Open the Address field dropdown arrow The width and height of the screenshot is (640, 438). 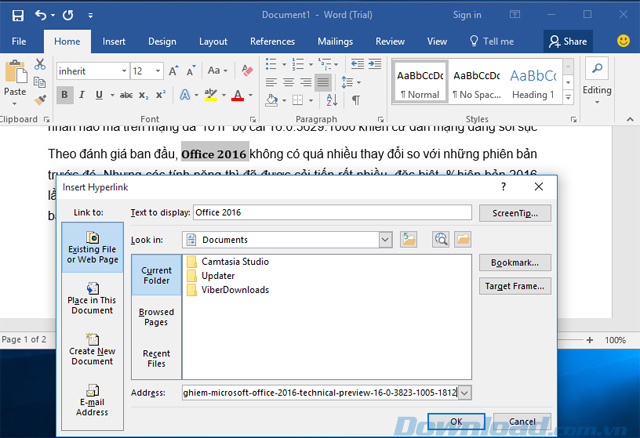(464, 393)
